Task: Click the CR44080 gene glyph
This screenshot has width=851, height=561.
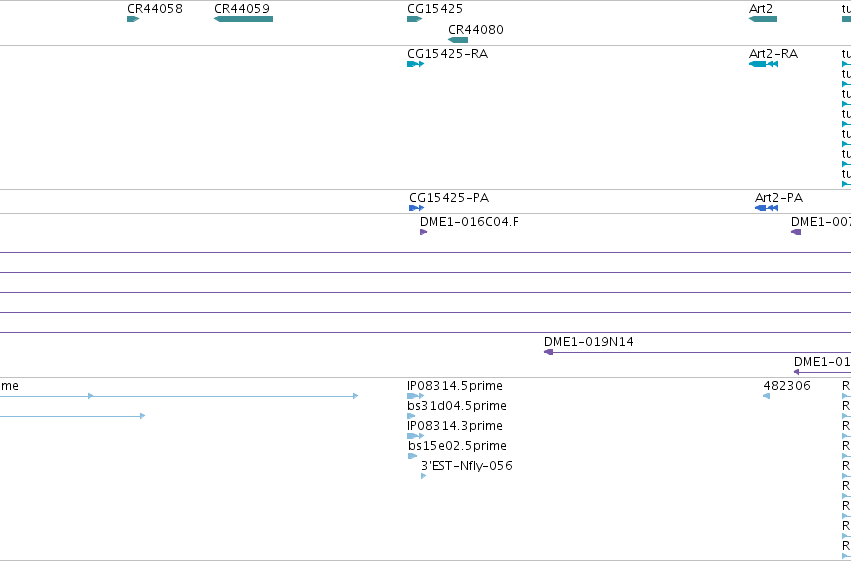Action: (458, 40)
